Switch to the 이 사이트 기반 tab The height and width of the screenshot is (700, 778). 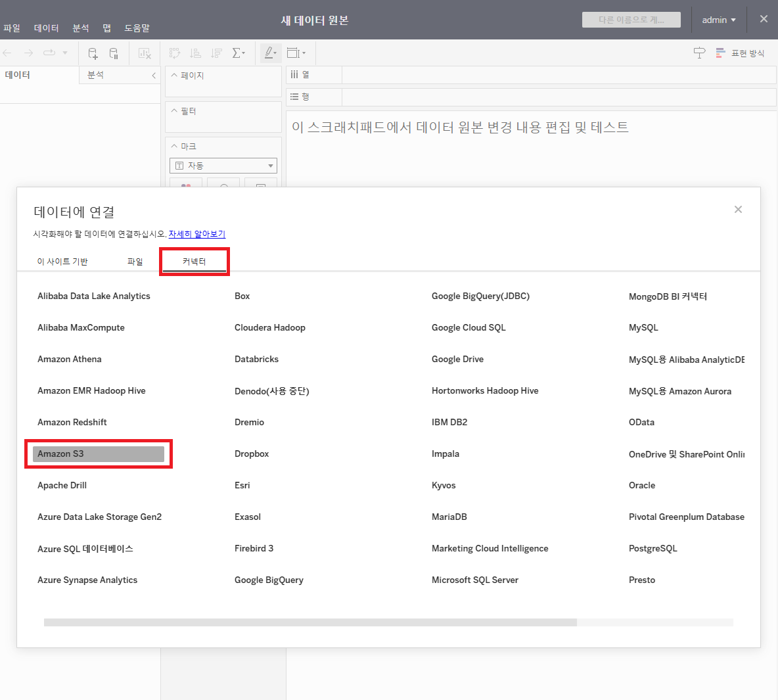[62, 261]
